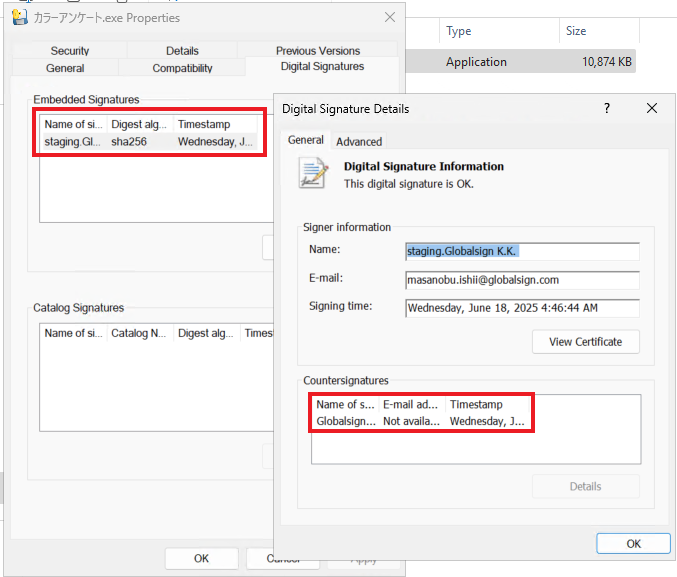Open the Details tab in Properties

[182, 51]
